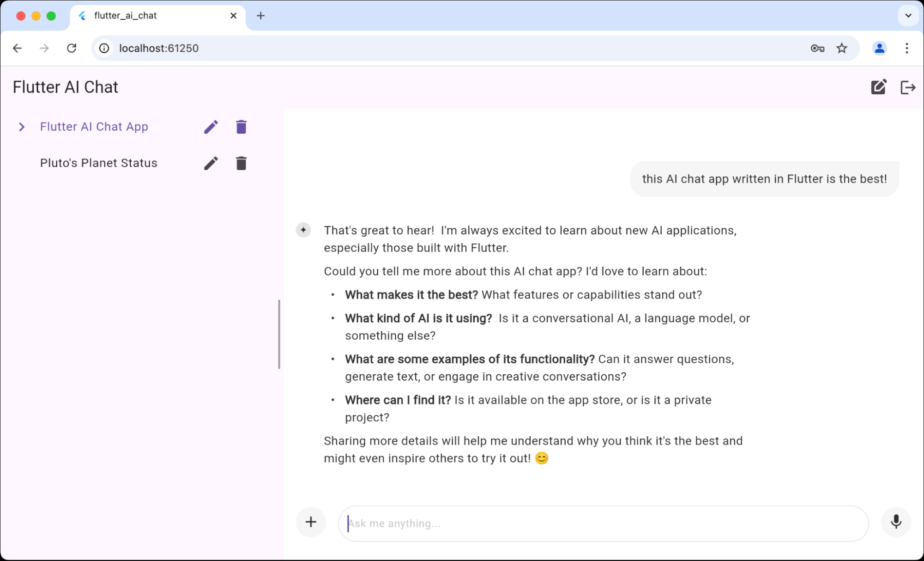Click the bold text "What makes it the best?"
Screen dimensions: 924x561
[x=411, y=295]
